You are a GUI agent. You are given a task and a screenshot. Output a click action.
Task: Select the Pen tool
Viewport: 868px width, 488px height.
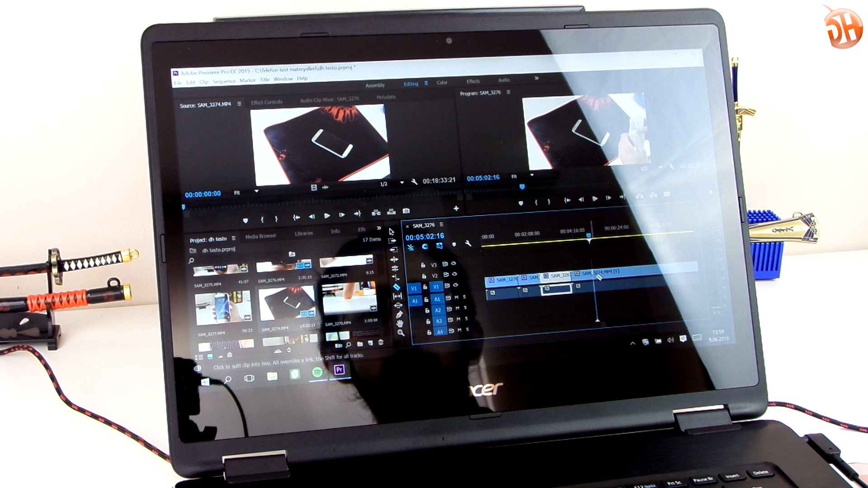[x=399, y=314]
